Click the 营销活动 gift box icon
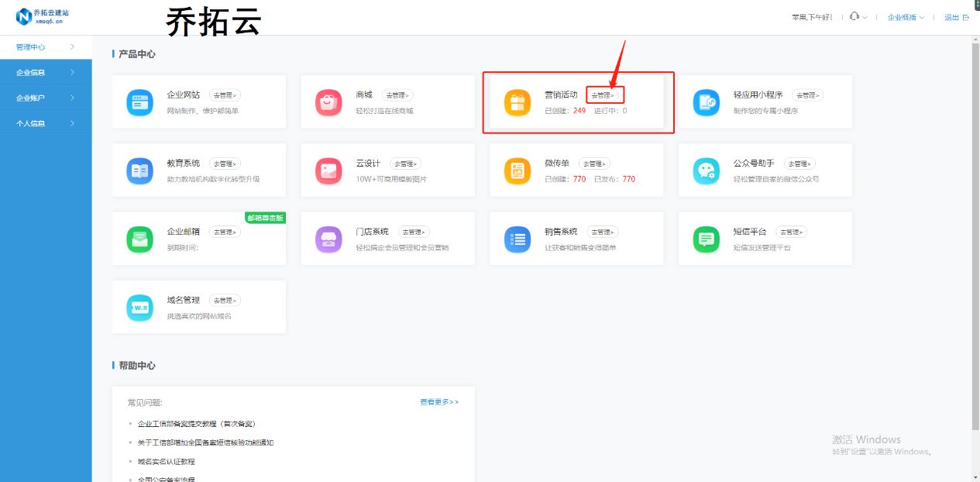The image size is (980, 482). (x=518, y=102)
